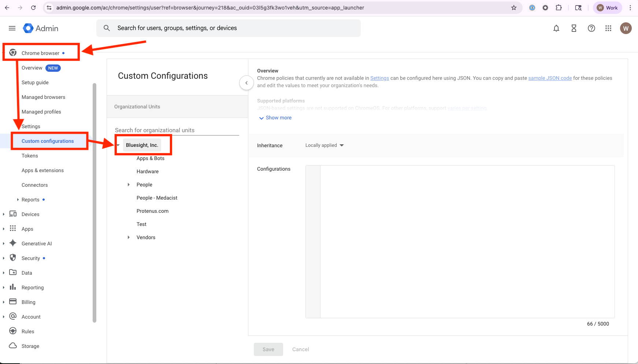Screen dimensions: 638x364
Task: Open the account avatar W
Action: pyautogui.click(x=626, y=28)
